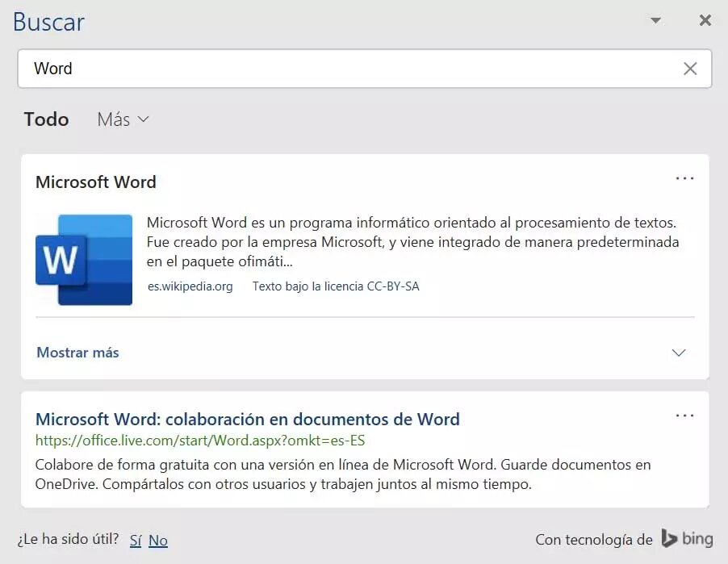This screenshot has height=564, width=728.
Task: Select the Todo results tab
Action: pos(46,119)
